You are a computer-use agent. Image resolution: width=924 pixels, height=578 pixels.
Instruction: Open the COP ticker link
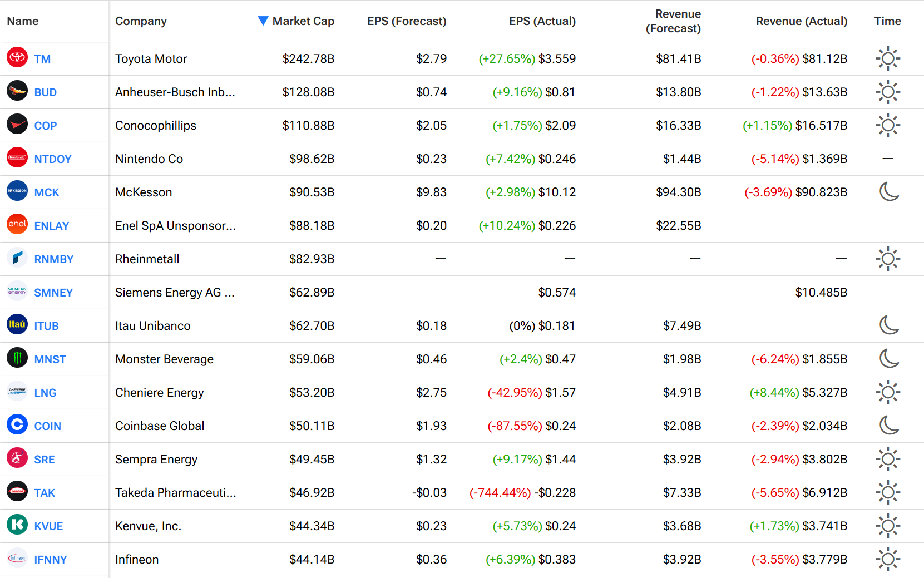click(x=46, y=126)
